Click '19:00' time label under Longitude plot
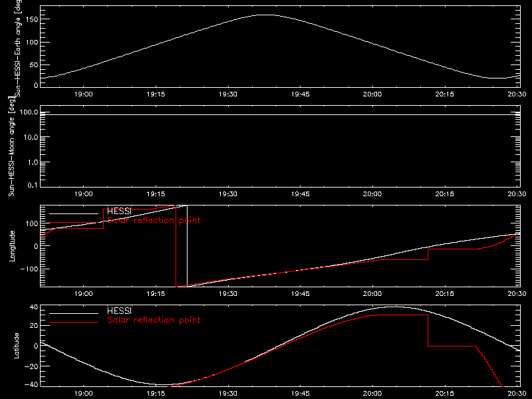 84,294
